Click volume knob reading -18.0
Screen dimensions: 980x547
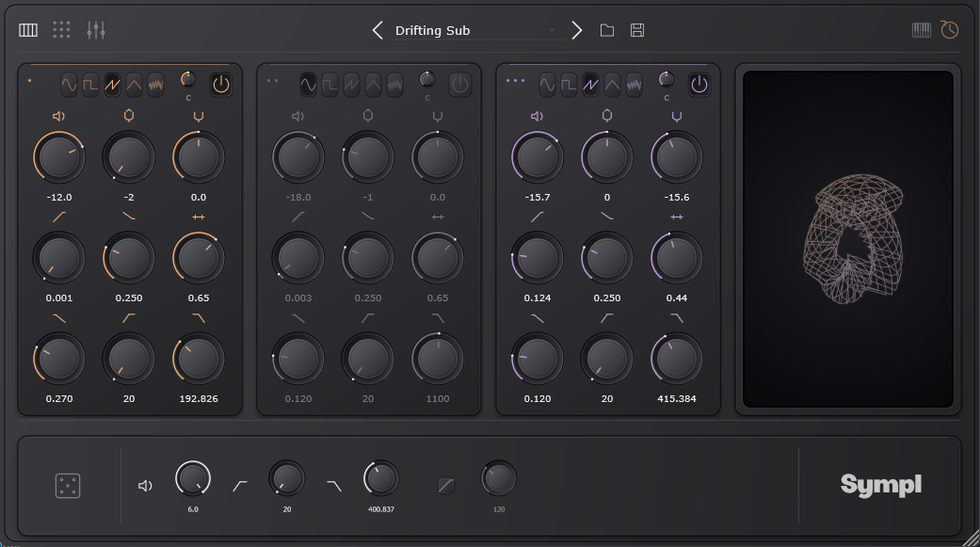298,157
